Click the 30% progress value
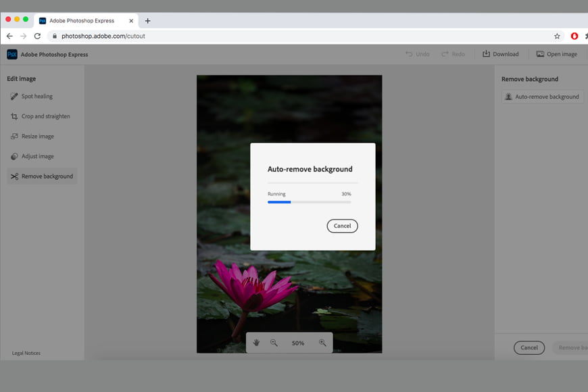This screenshot has width=588, height=392. point(346,194)
